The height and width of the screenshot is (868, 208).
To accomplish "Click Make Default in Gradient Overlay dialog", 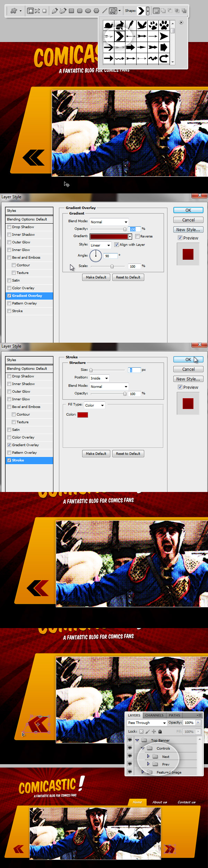I will tap(96, 277).
